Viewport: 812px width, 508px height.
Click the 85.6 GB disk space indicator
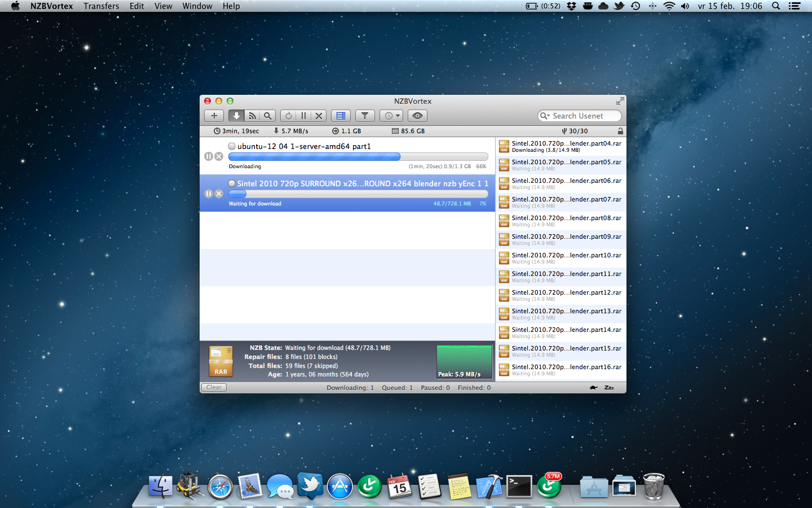[408, 131]
